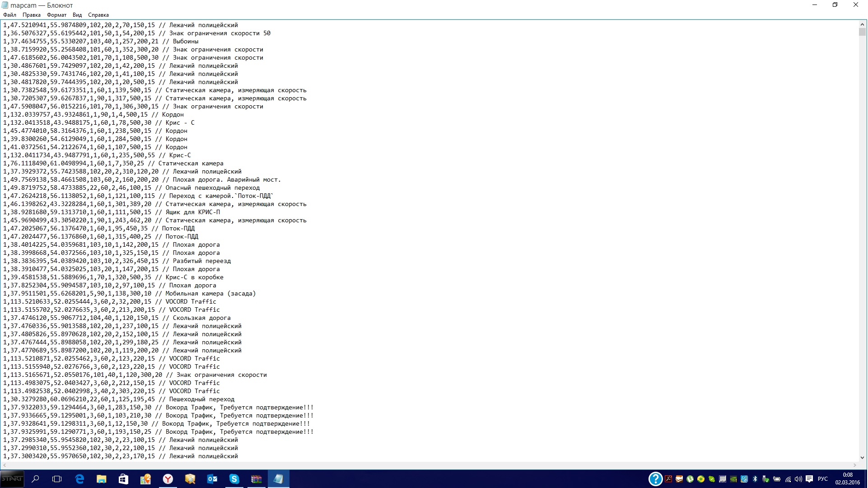Open the Формат menu
The height and width of the screenshot is (488, 868).
(x=56, y=15)
